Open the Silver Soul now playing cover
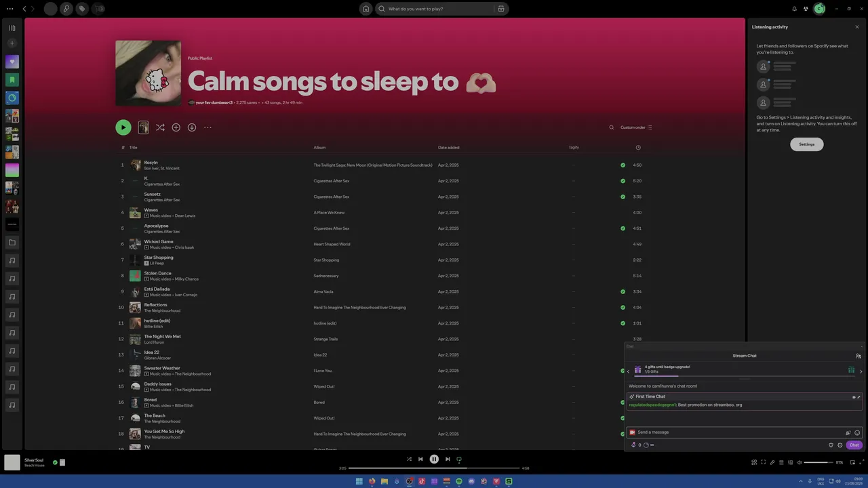Screen dimensions: 868x488 tap(12, 462)
